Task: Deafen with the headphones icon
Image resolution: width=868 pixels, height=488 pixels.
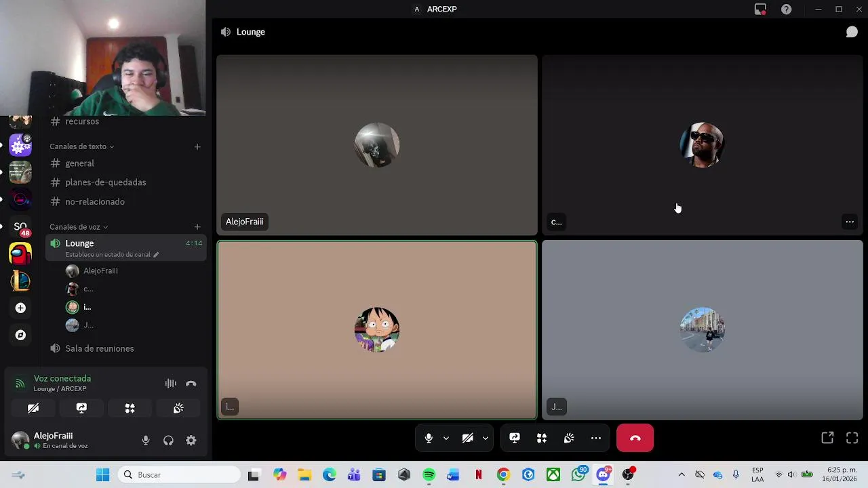Action: (168, 441)
